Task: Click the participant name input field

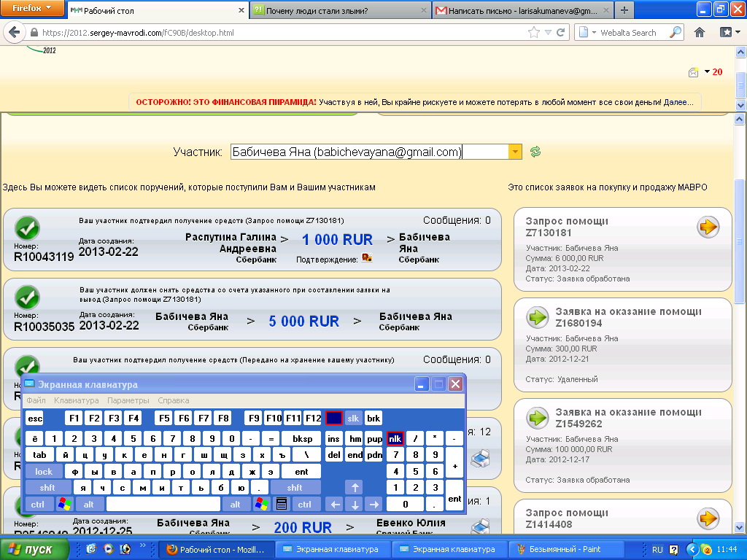Action: [x=370, y=152]
